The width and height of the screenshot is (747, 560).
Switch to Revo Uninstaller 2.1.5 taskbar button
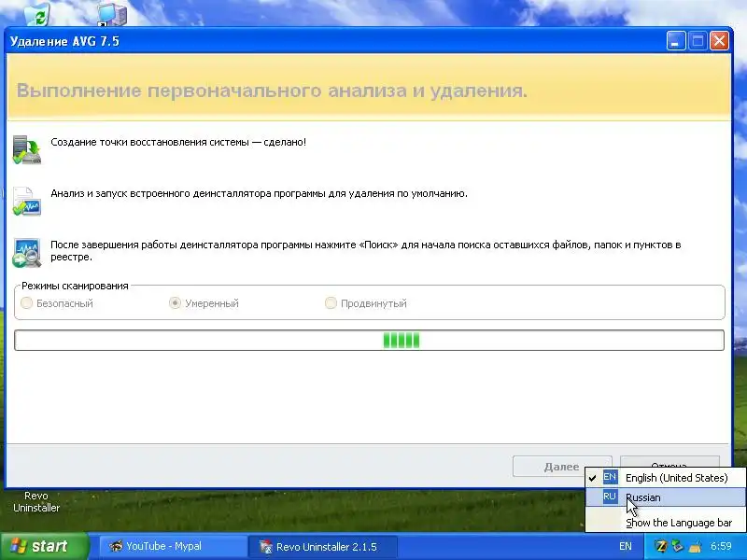coord(322,547)
